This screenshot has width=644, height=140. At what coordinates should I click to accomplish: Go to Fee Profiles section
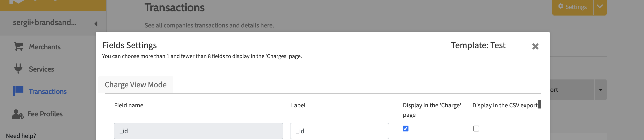(x=45, y=114)
